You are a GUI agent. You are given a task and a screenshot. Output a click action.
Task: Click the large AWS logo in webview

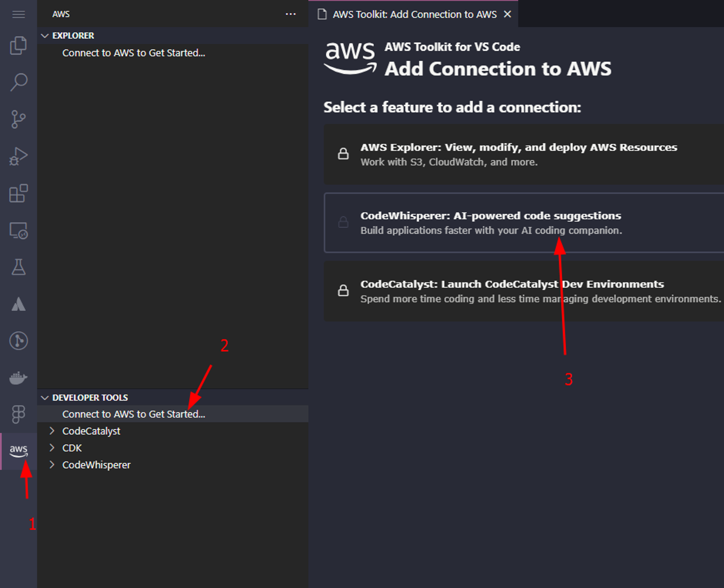coord(350,58)
